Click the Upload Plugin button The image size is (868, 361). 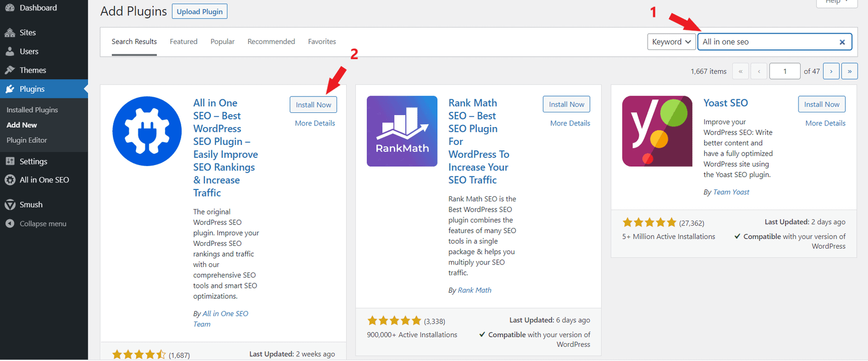[200, 11]
